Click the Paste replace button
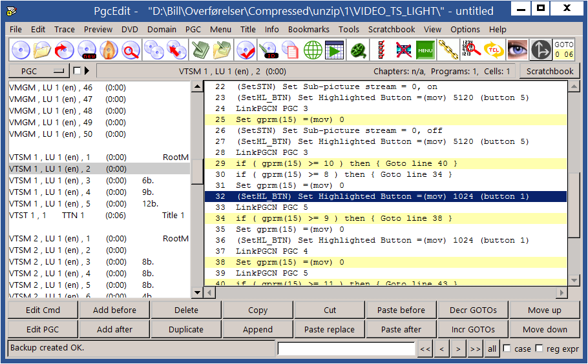Viewport: 588px width, 364px height. coord(329,329)
